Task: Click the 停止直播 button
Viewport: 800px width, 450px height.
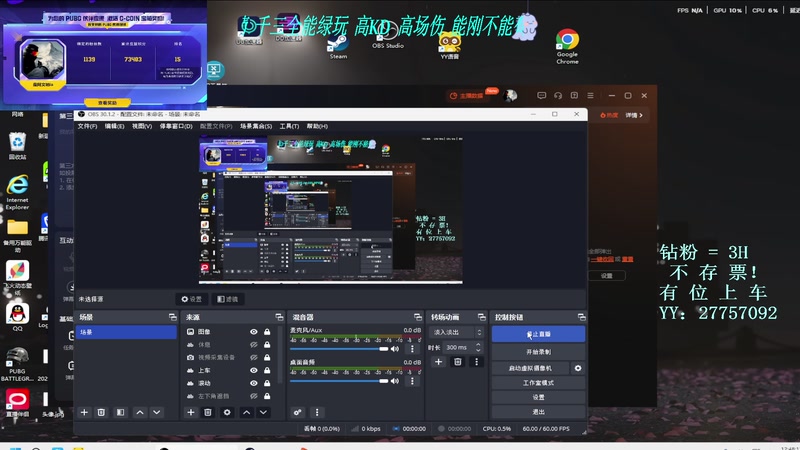Action: pos(538,334)
